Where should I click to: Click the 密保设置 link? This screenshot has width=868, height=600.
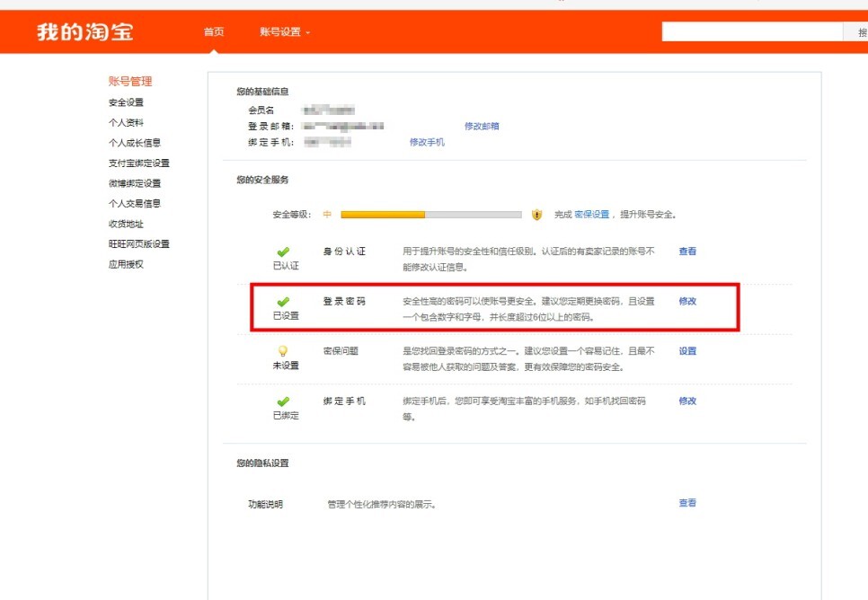pyautogui.click(x=592, y=214)
